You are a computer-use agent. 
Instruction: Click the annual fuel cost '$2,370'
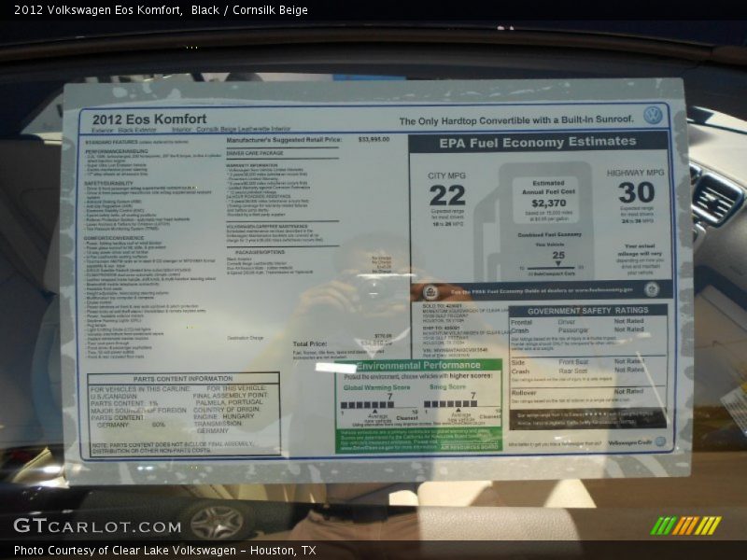click(549, 203)
